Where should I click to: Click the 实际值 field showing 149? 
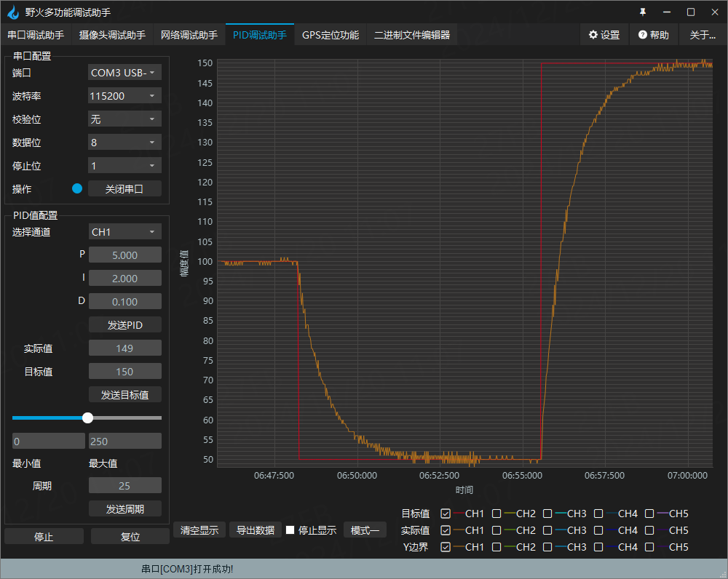tap(125, 348)
